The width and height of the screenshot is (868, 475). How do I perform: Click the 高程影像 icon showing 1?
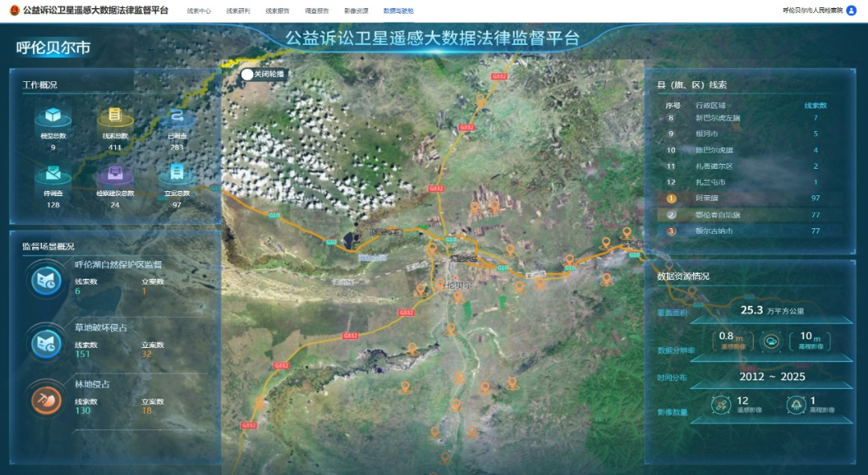click(796, 404)
